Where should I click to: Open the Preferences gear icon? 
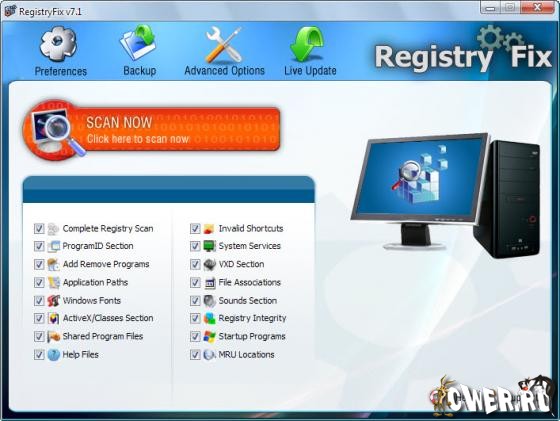tap(59, 44)
